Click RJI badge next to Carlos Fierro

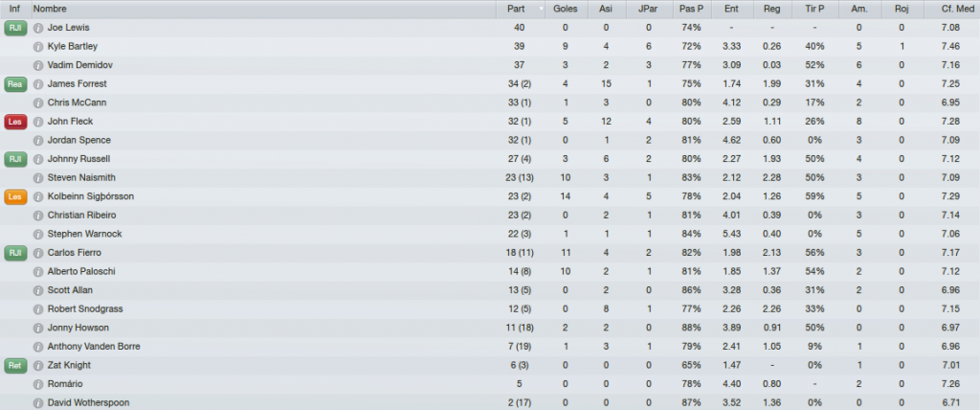[x=15, y=253]
